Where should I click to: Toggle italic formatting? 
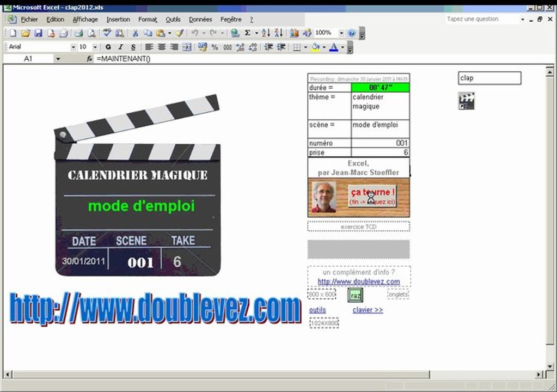pos(120,47)
